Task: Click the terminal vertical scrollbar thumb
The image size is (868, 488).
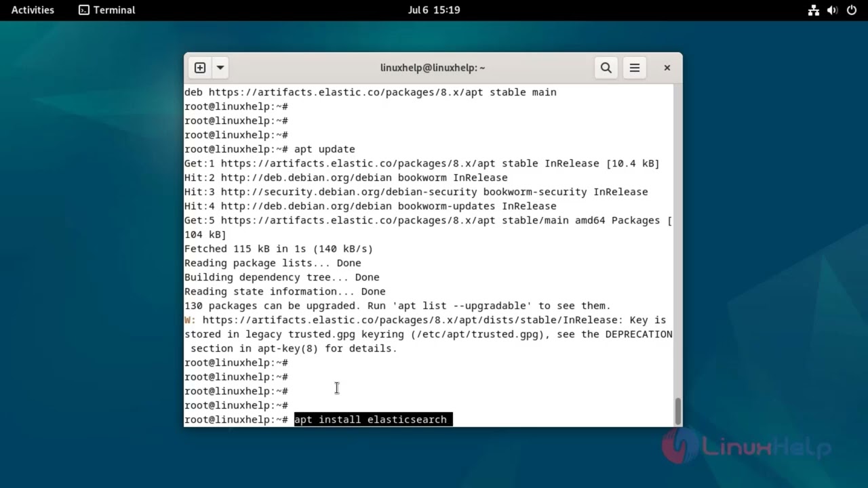Action: coord(677,411)
